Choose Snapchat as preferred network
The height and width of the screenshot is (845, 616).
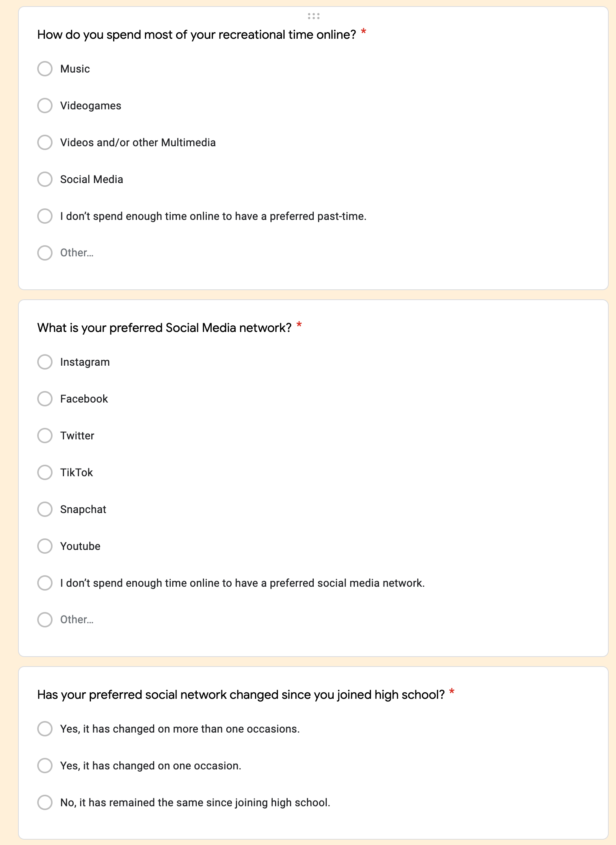[45, 509]
